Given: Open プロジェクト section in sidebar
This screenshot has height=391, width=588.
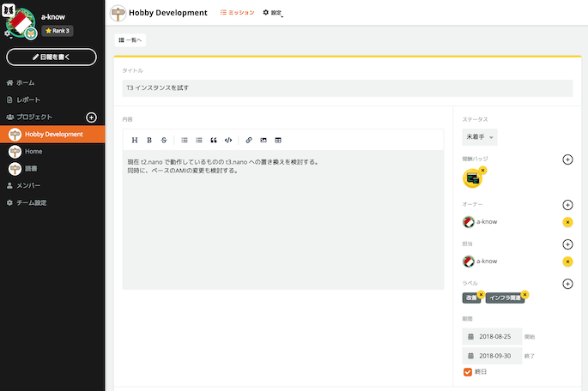Looking at the screenshot, I should click(x=29, y=117).
